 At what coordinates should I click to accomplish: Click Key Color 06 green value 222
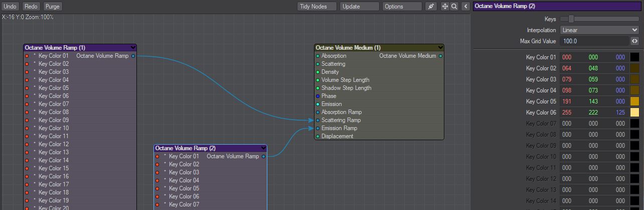(593, 113)
